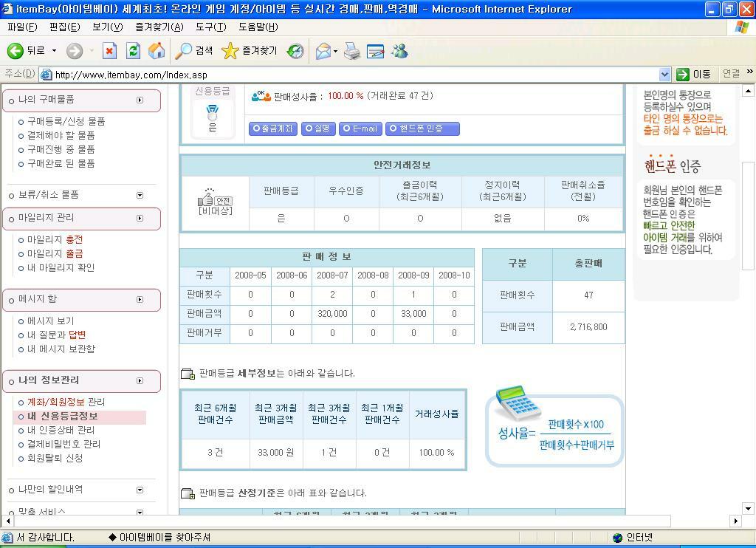Viewport: 756px width, 548px height.
Task: Open dropdown arrow next to 뒤로
Action: click(x=54, y=51)
